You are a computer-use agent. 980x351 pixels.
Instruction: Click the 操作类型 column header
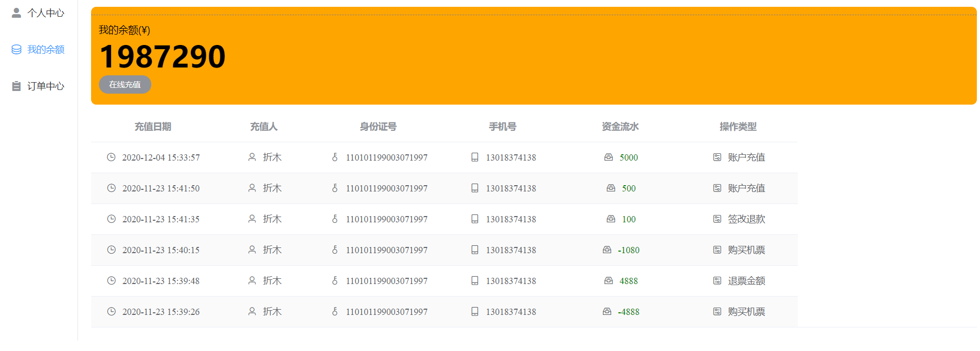[x=738, y=127]
